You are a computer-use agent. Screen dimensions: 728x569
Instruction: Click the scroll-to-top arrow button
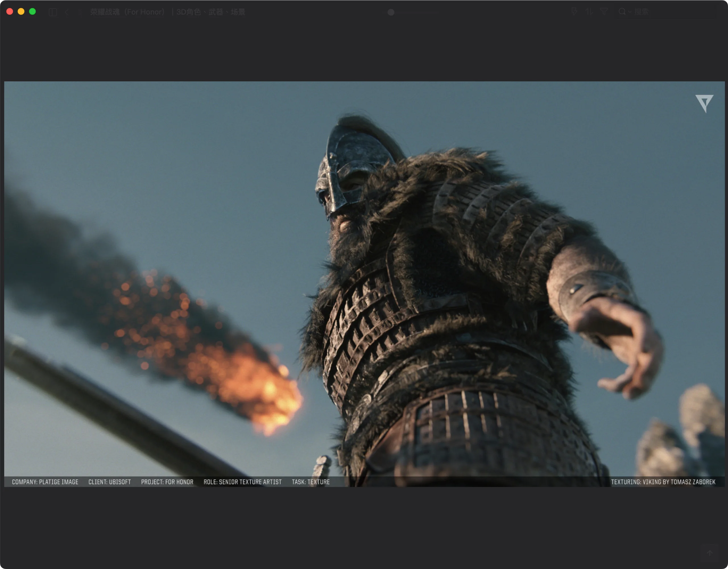tap(710, 553)
